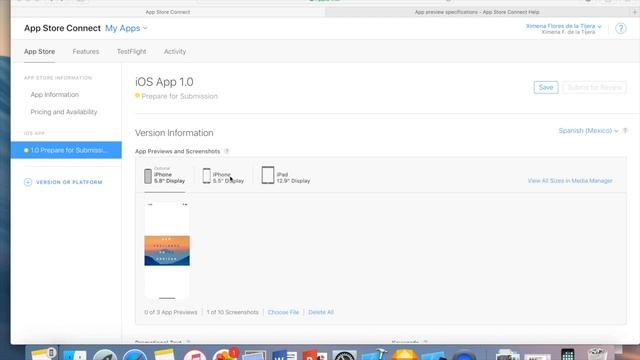Open iTunes from the Dock

click(x=195, y=356)
